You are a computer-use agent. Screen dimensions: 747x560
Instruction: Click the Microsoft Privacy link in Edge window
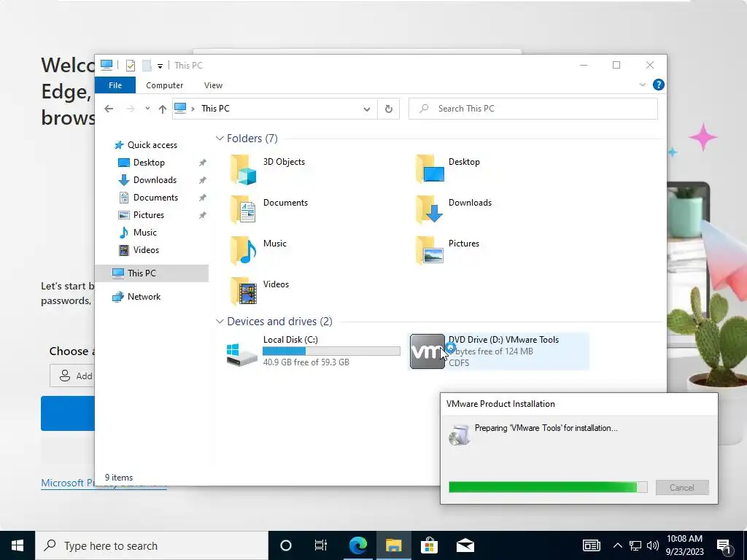68,483
